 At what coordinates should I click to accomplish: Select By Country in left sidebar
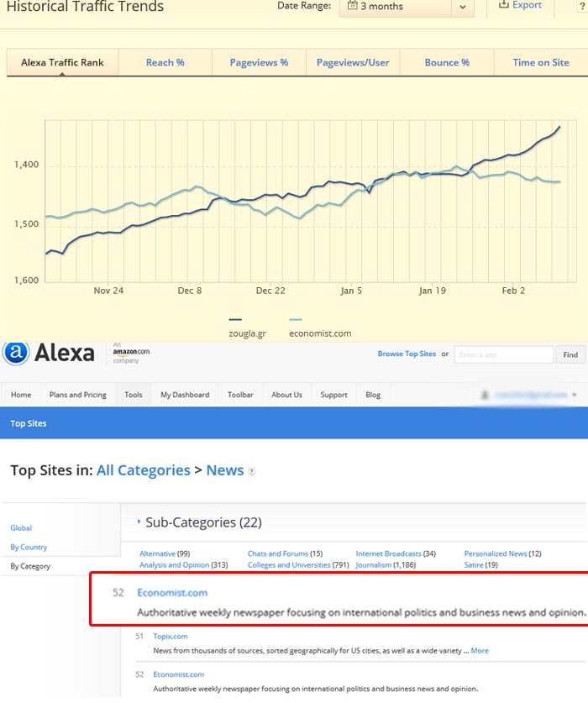(x=29, y=547)
